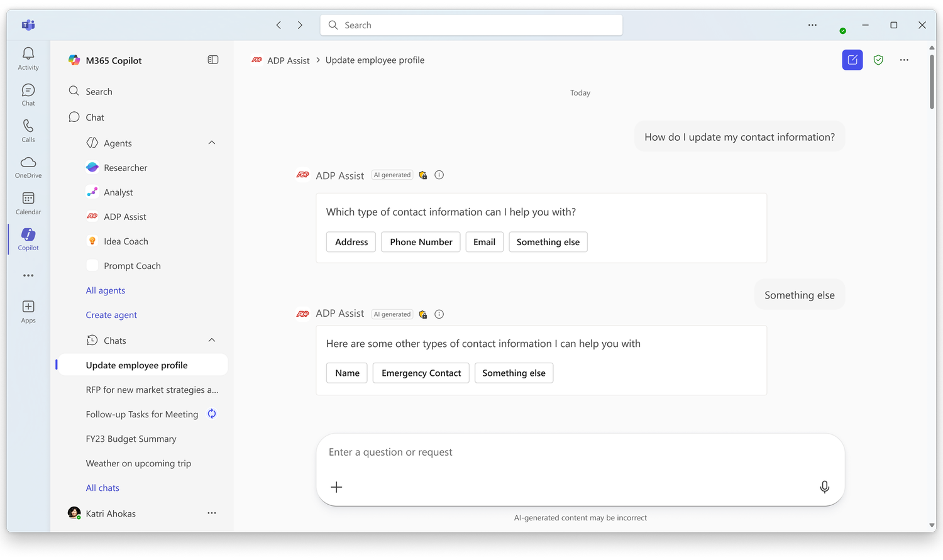The width and height of the screenshot is (943, 560).
Task: Open the Calendar app icon
Action: pos(28,203)
